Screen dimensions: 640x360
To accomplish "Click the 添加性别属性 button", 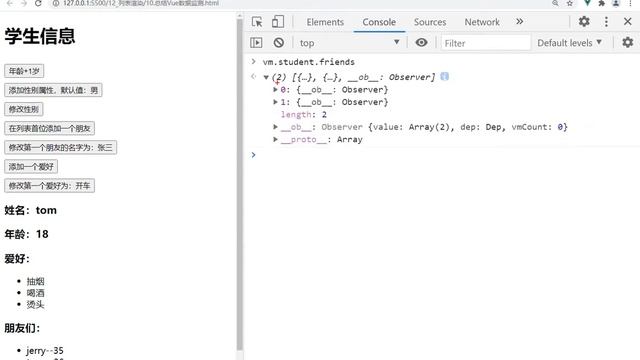I will pos(53,90).
